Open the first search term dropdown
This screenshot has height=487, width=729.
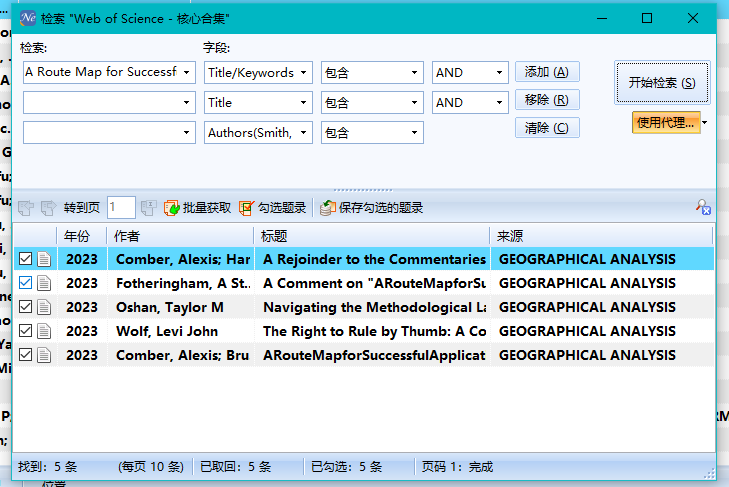pyautogui.click(x=186, y=73)
